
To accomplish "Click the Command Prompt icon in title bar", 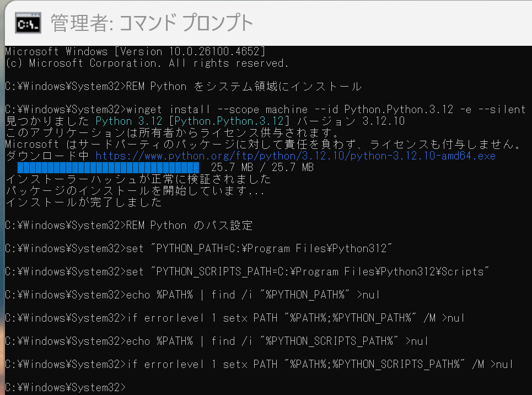I will pos(28,23).
